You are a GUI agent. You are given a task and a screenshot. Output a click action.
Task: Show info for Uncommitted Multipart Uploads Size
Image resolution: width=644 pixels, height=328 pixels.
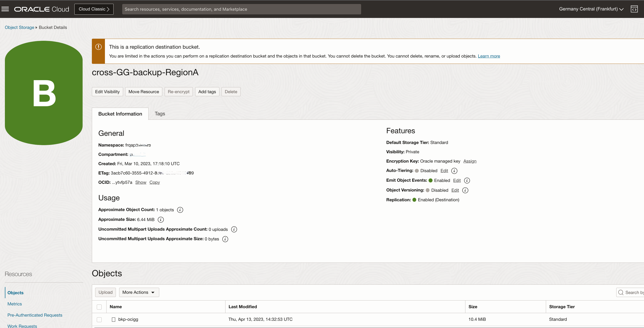pyautogui.click(x=225, y=239)
